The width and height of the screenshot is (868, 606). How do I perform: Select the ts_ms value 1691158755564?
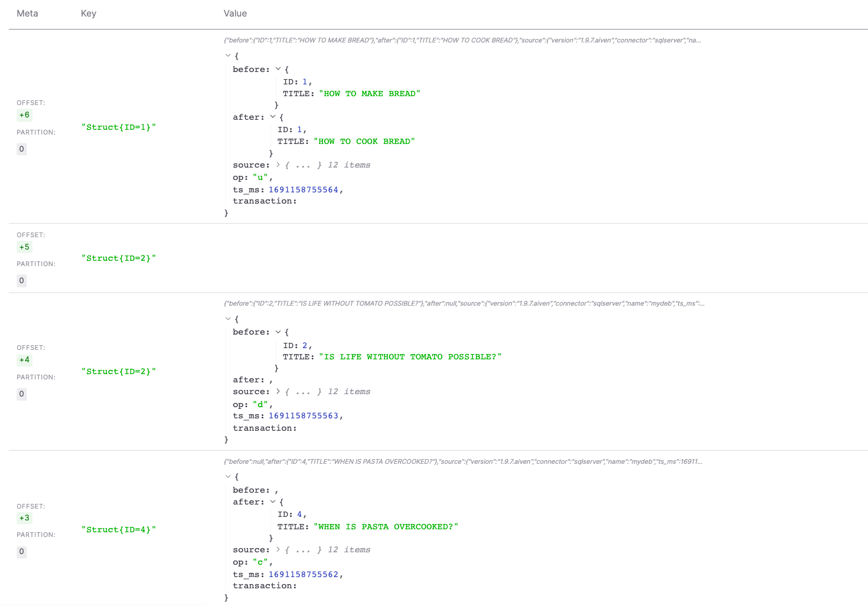coord(304,189)
